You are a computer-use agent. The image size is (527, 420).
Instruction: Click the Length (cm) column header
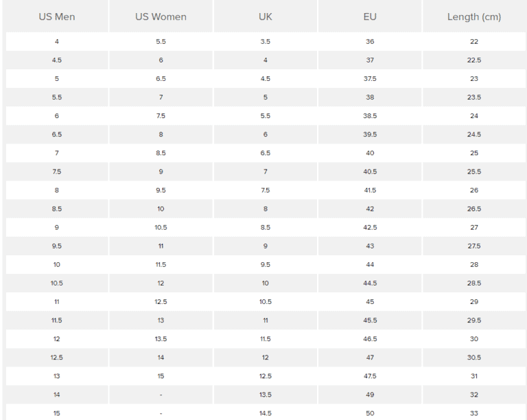(474, 17)
